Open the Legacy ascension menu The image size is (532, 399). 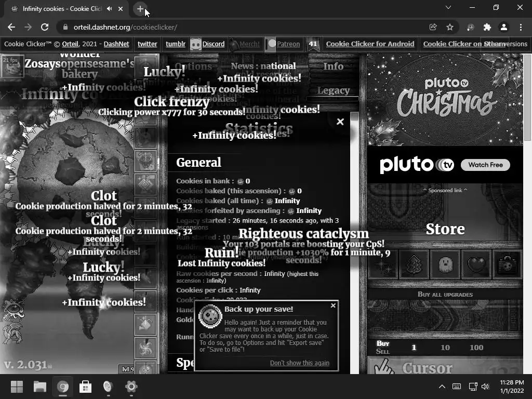click(333, 90)
